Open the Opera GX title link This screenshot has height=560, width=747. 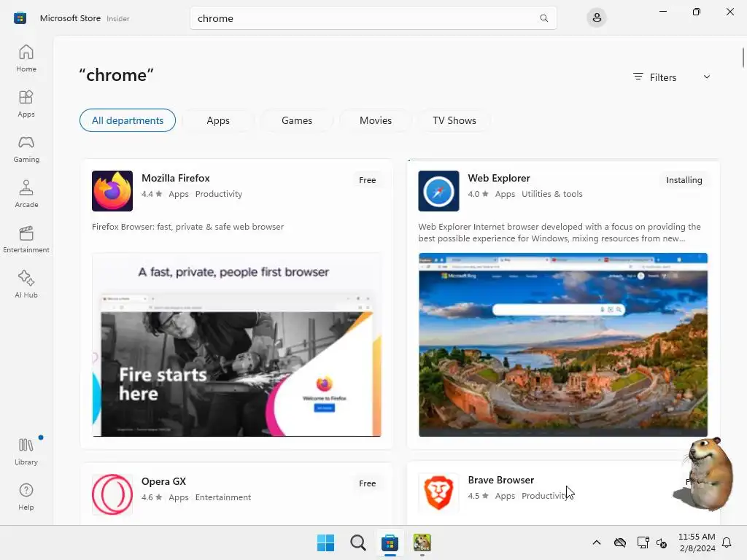pos(163,481)
